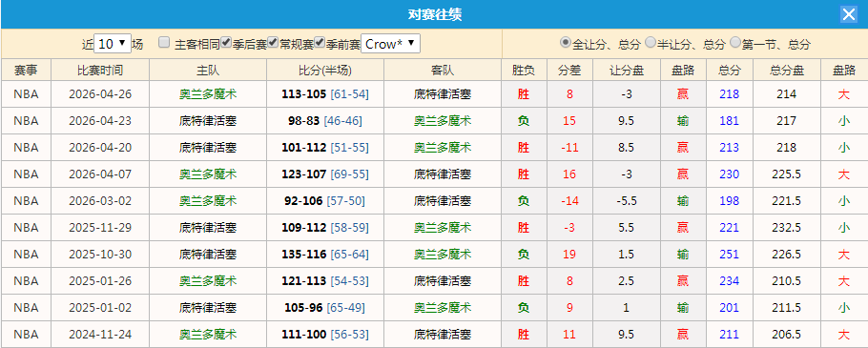The image size is (868, 348).
Task: Click the 主队 column header
Action: [x=208, y=71]
